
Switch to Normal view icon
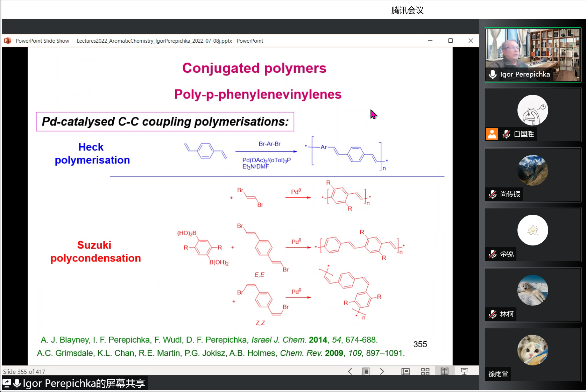click(x=405, y=371)
